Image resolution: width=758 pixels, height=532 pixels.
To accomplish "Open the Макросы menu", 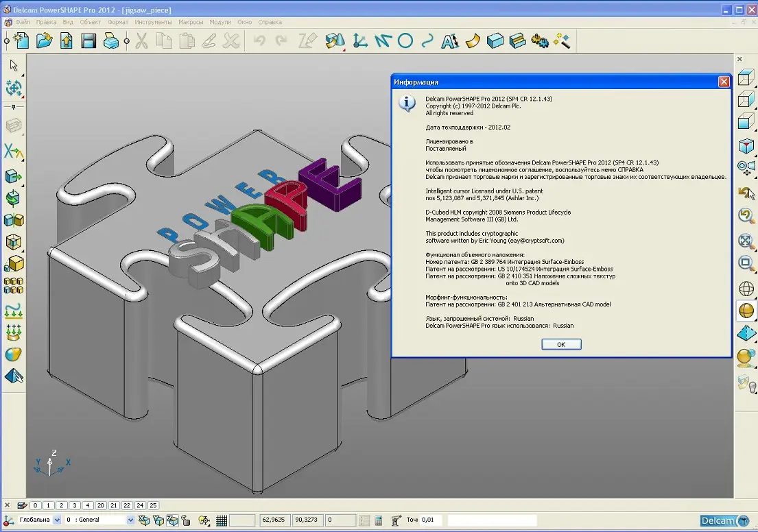I will point(191,22).
